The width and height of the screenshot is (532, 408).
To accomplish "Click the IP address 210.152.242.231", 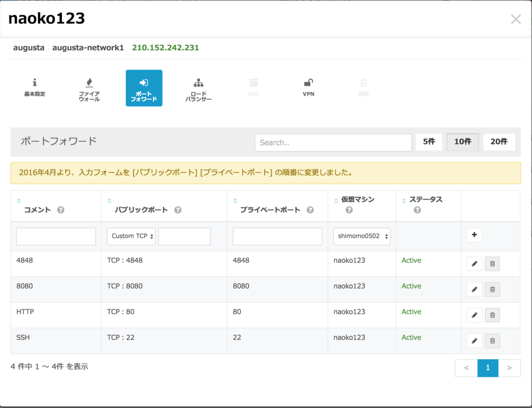I will click(x=166, y=47).
